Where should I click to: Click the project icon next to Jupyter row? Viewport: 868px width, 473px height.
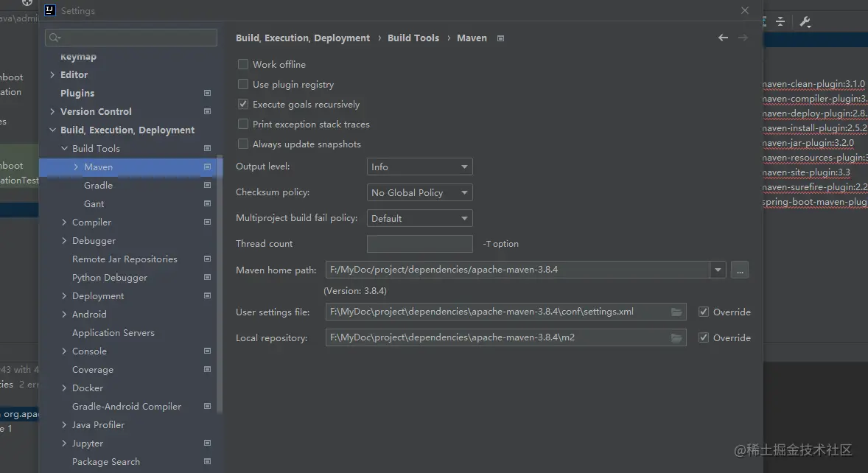coord(208,443)
